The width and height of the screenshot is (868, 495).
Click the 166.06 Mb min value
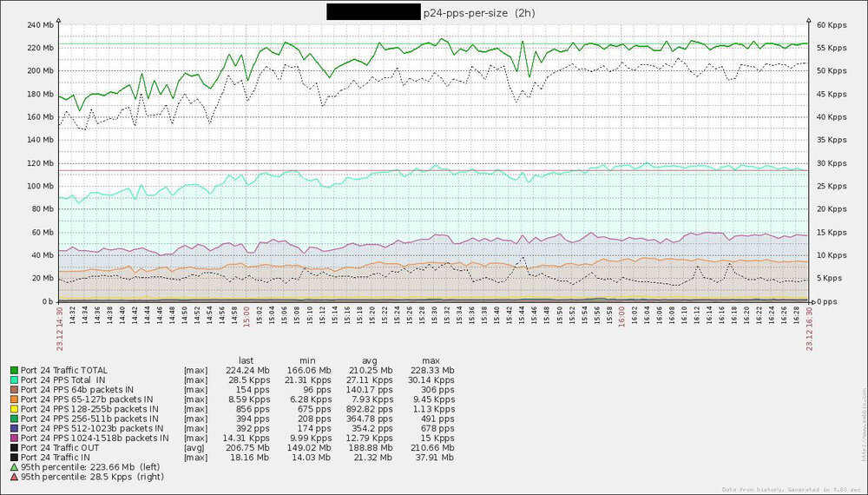pyautogui.click(x=309, y=371)
